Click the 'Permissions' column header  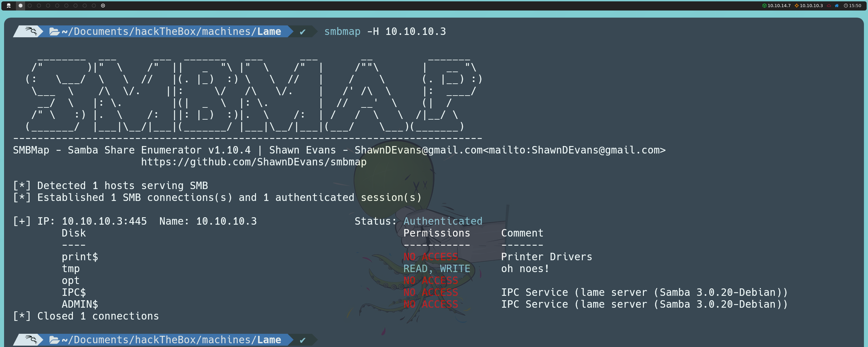pyautogui.click(x=437, y=233)
